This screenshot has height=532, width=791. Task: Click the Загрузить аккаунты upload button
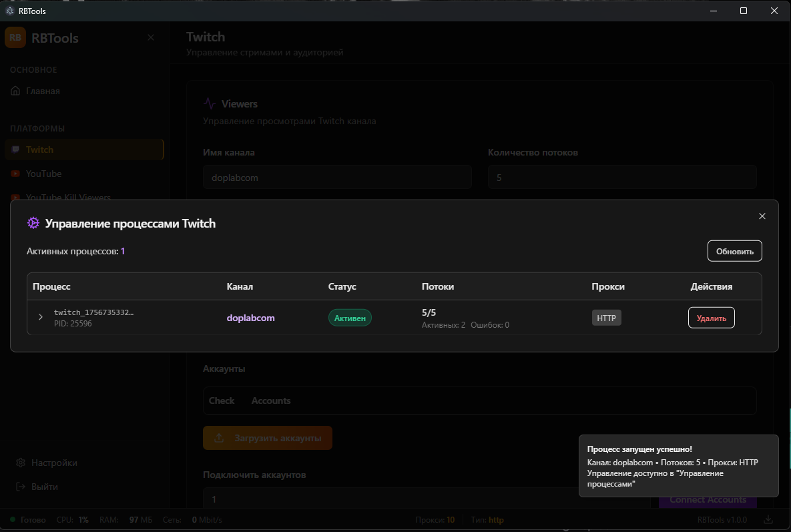[267, 438]
